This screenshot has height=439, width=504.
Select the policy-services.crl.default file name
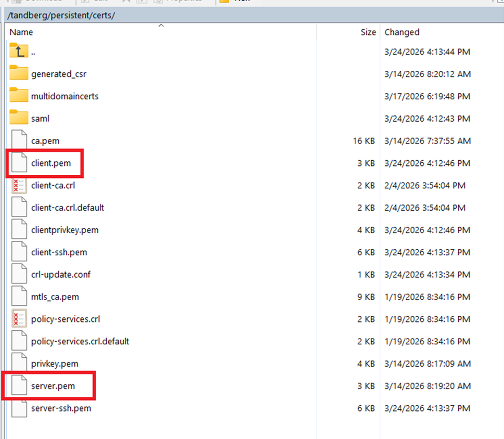(80, 341)
